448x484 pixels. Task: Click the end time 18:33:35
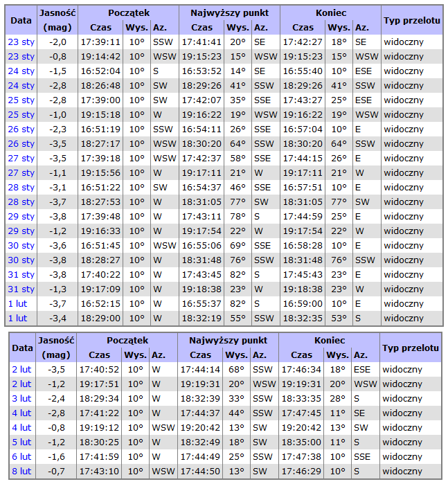pos(301,398)
